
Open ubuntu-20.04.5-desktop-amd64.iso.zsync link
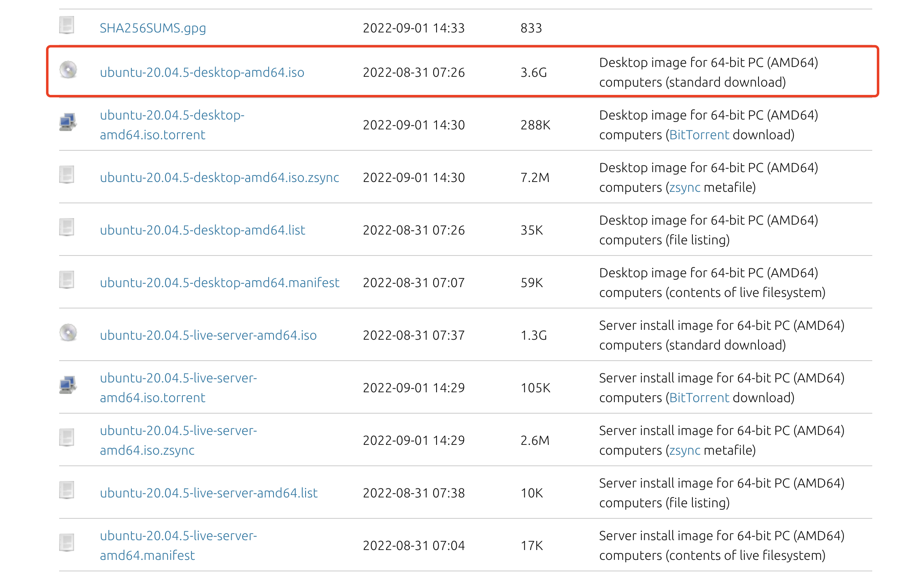click(220, 177)
